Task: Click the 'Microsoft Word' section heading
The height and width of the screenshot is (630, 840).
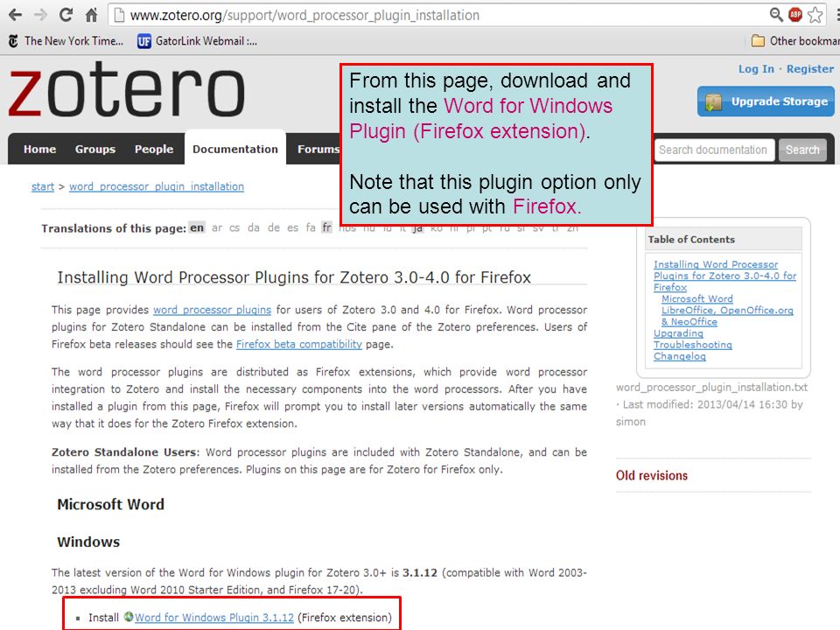Action: [x=111, y=504]
